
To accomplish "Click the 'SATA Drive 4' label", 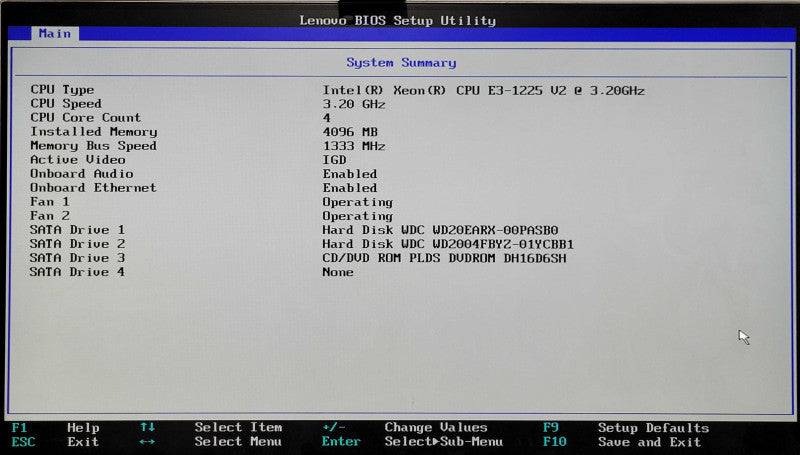I will [x=77, y=272].
